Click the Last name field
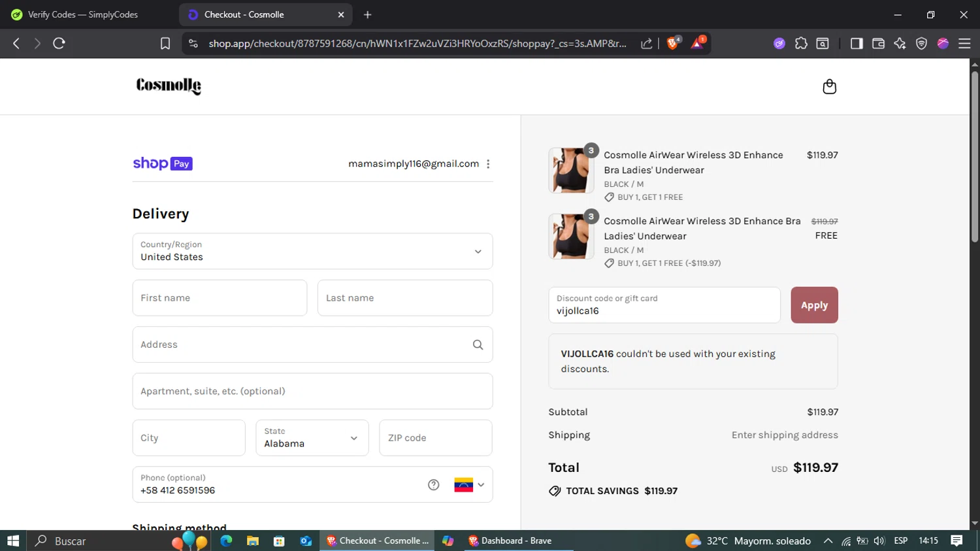980x551 pixels. coord(405,298)
